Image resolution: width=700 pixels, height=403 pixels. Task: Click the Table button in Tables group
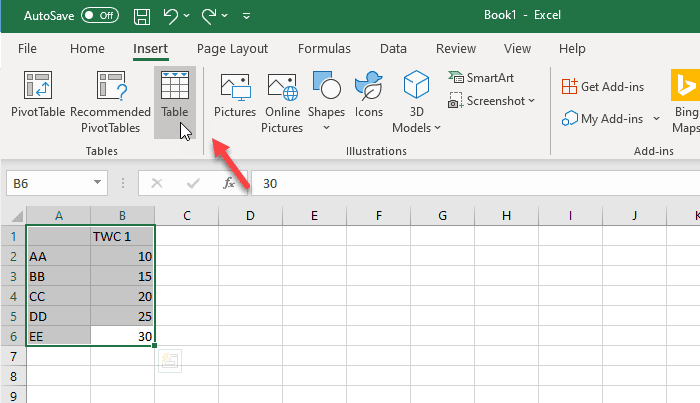pos(175,101)
